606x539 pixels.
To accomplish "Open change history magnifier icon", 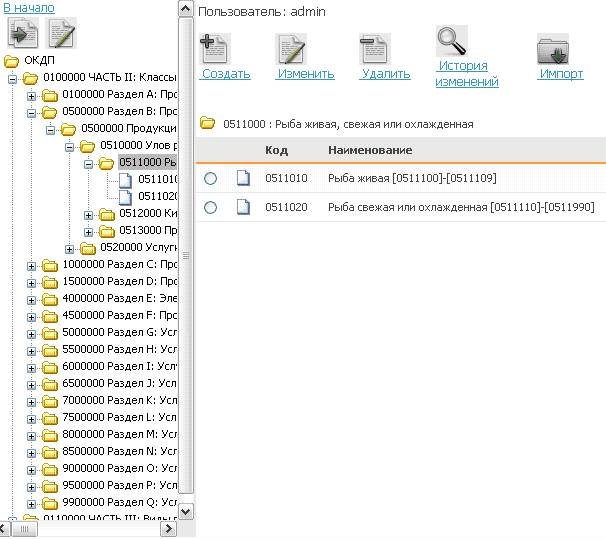I will [x=452, y=42].
